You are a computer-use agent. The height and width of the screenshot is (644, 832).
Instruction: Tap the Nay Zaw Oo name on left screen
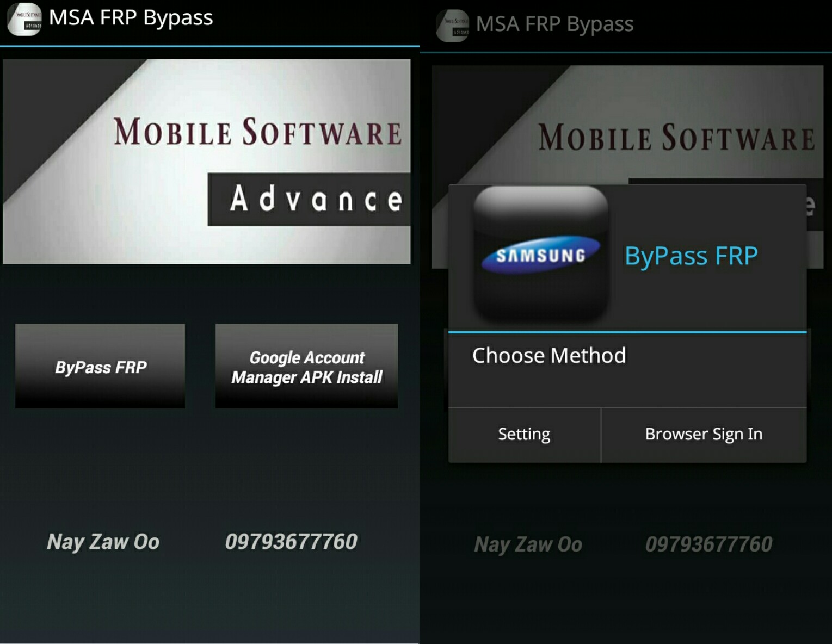[103, 542]
